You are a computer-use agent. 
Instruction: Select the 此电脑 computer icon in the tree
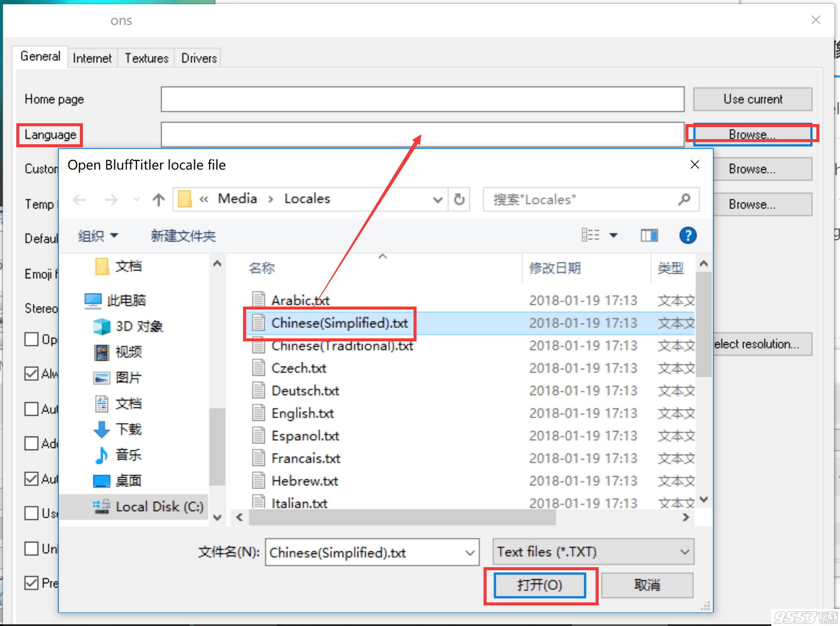pyautogui.click(x=93, y=301)
